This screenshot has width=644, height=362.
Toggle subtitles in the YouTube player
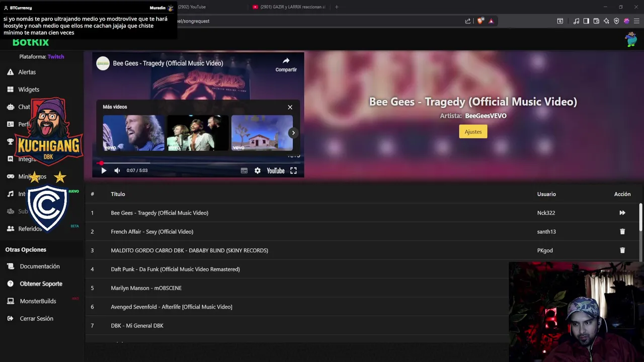[244, 170]
